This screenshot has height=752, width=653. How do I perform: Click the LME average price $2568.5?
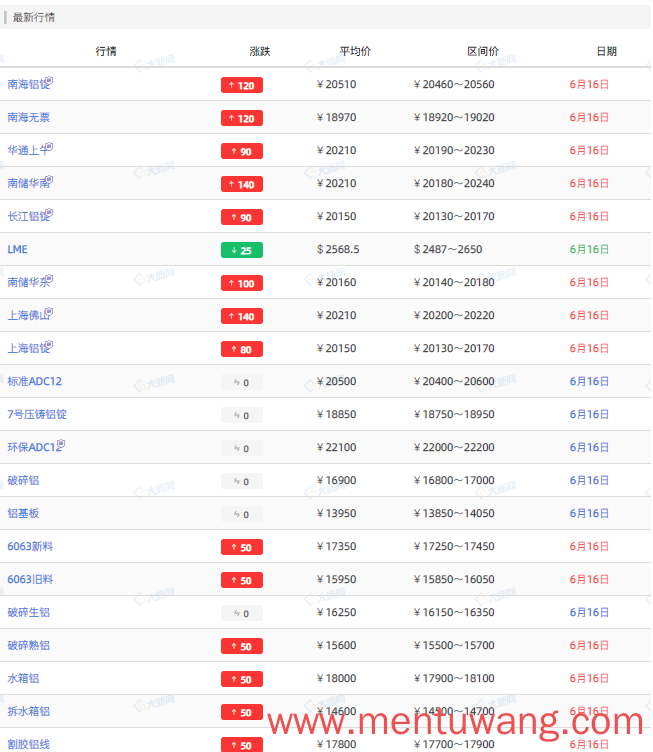pyautogui.click(x=338, y=249)
